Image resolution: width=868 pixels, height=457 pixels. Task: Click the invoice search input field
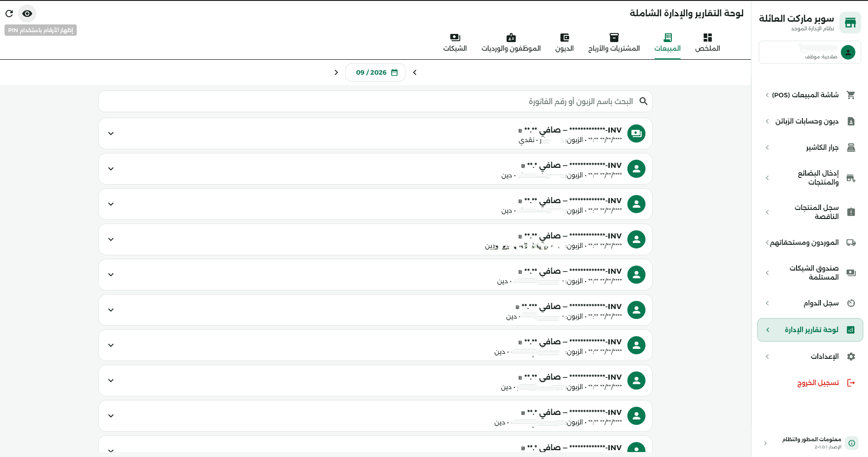(375, 101)
